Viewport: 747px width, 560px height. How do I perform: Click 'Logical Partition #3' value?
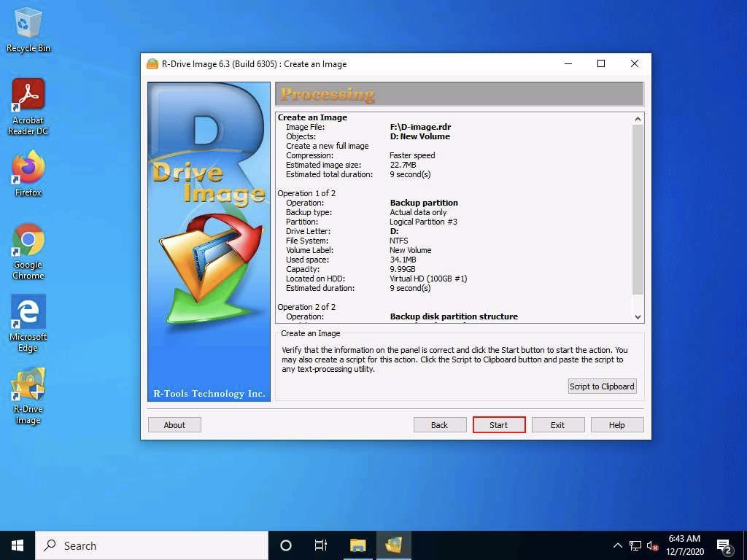424,222
